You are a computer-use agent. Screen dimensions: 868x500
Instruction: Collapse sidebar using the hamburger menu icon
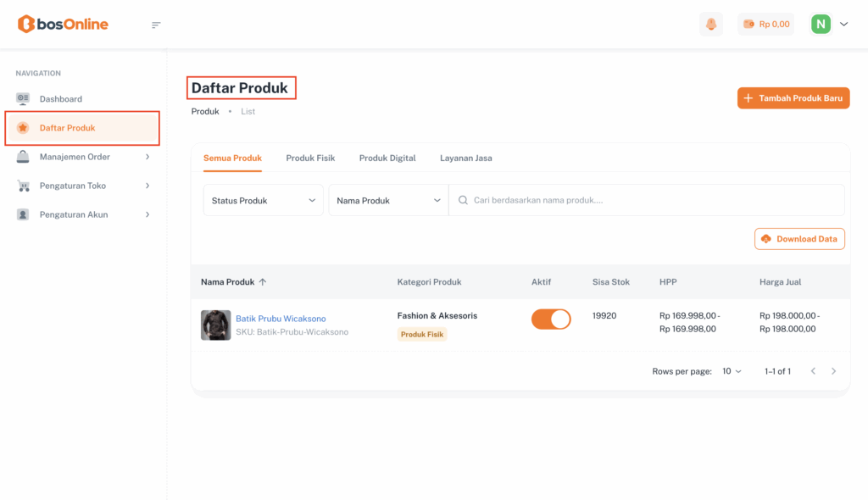[x=156, y=25]
